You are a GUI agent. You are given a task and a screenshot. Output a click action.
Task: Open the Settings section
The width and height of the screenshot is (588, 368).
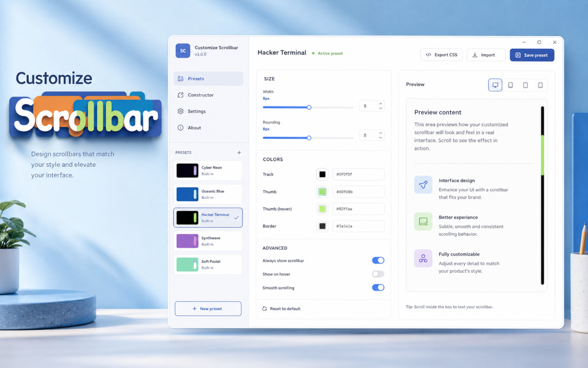(x=208, y=111)
